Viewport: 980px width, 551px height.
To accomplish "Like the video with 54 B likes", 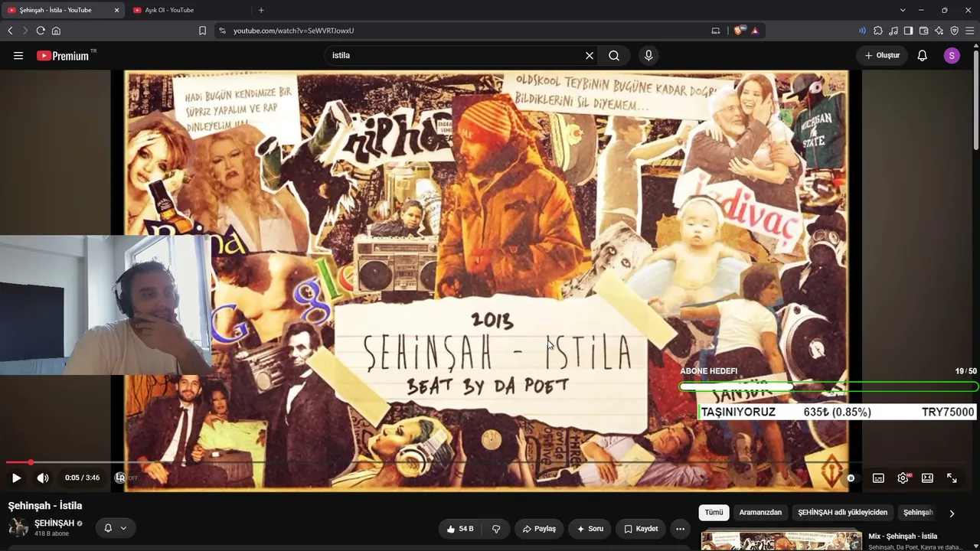I will tap(460, 529).
